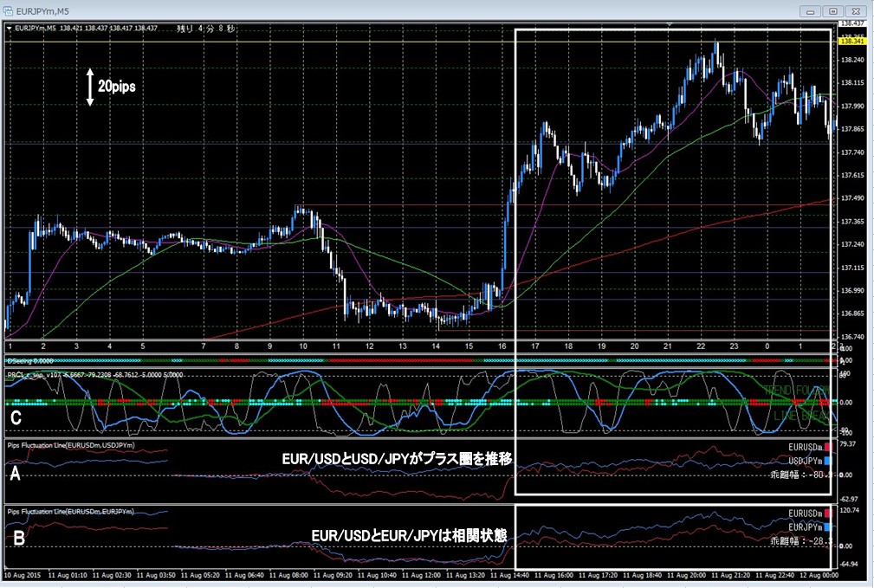Click hour label 7 below the chart
Image resolution: width=874 pixels, height=588 pixels.
coord(204,346)
